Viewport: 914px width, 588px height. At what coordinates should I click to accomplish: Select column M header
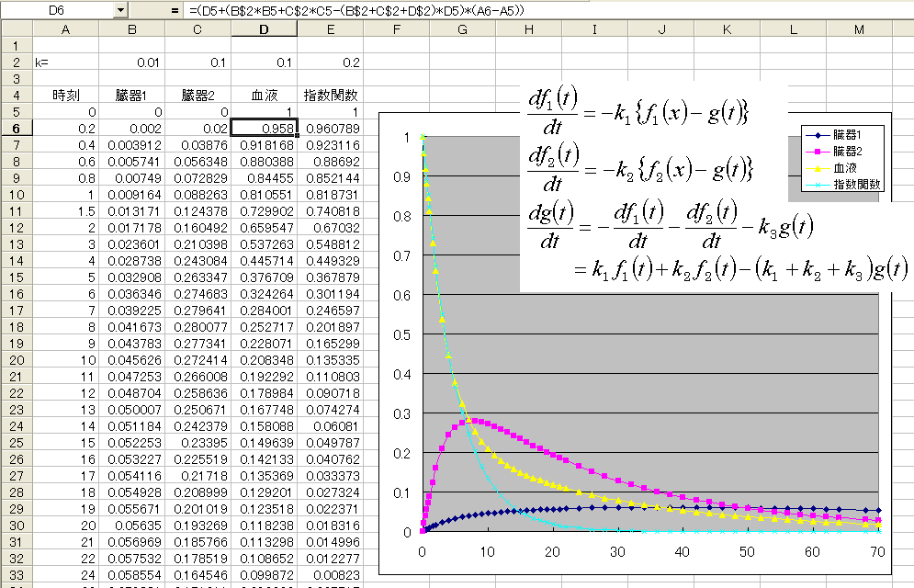(859, 29)
